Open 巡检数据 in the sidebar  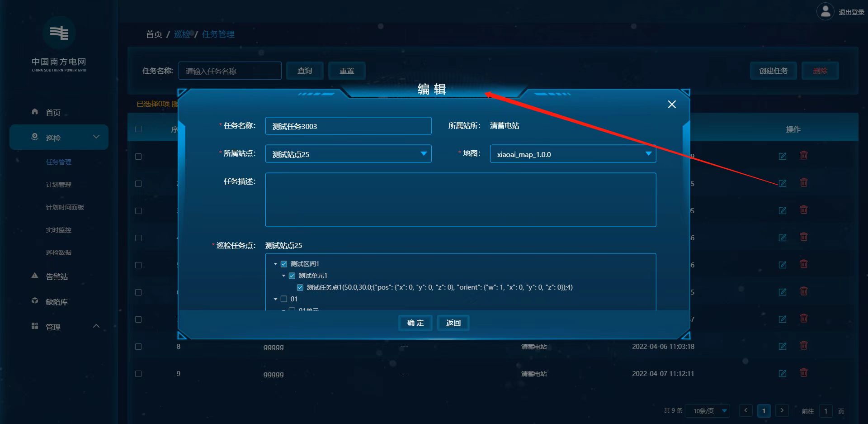(59, 252)
